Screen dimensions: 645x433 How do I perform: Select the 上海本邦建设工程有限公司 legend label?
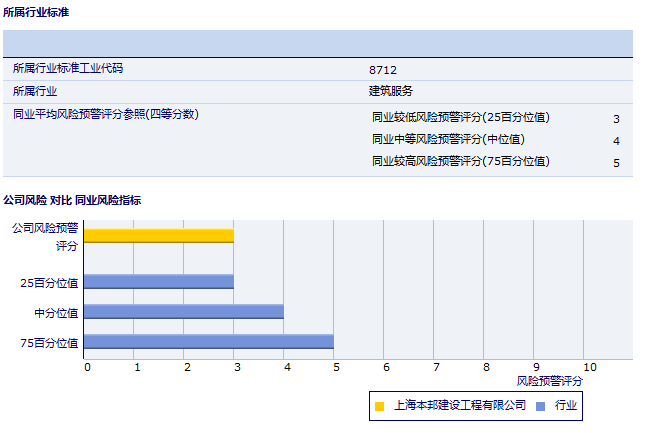click(460, 405)
